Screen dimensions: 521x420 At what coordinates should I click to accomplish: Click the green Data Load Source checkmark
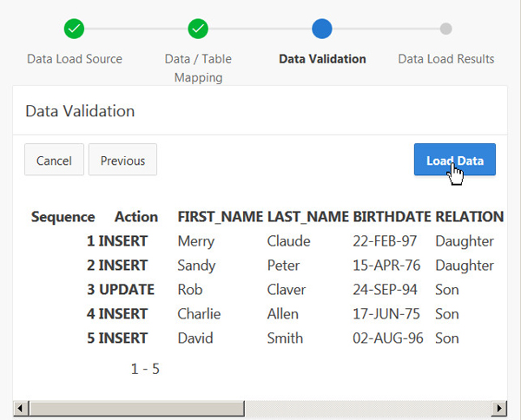click(x=75, y=29)
